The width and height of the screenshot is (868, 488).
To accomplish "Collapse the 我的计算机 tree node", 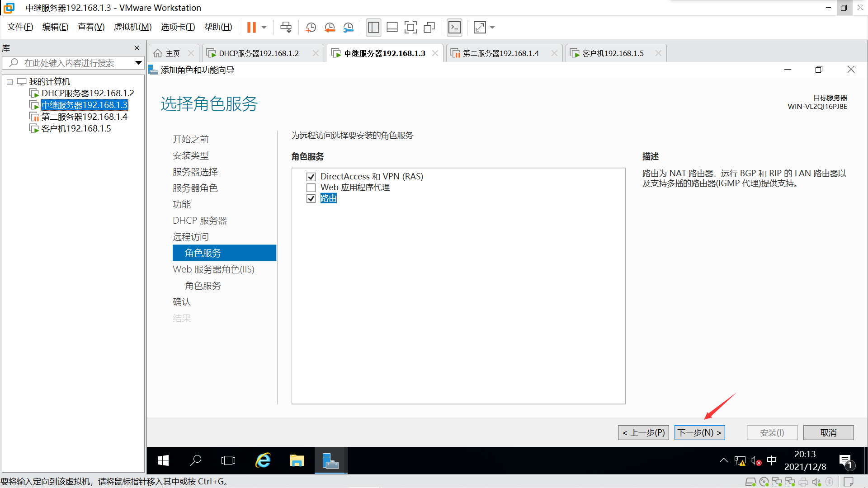I will 9,82.
